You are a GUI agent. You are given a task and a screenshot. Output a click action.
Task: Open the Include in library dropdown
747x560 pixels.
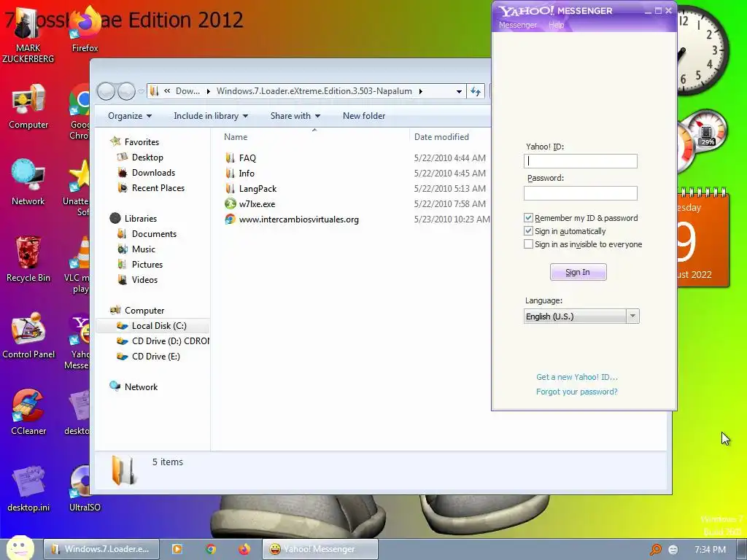(211, 116)
